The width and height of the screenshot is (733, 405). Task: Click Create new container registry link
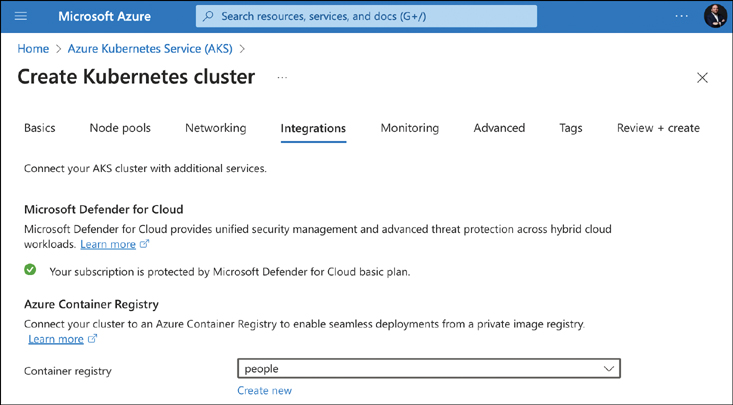[x=265, y=391]
